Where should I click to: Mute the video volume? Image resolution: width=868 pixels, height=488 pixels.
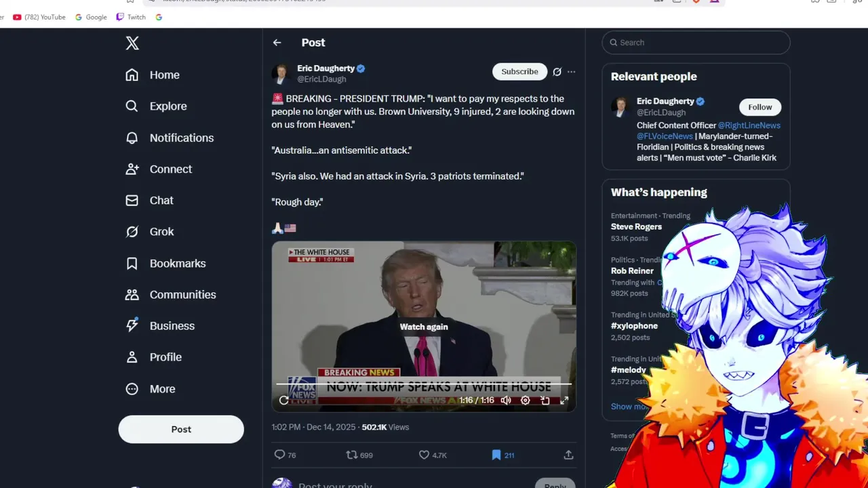[506, 400]
